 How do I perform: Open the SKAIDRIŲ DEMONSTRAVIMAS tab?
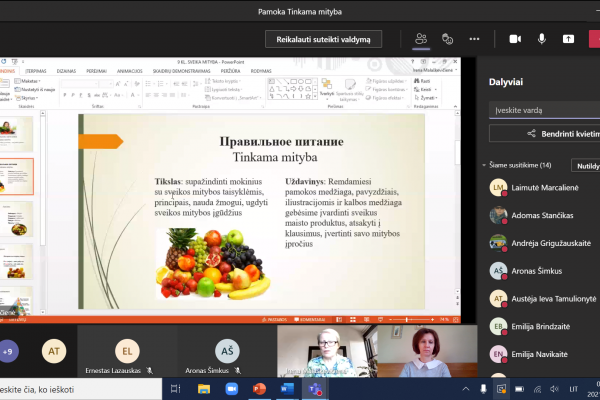[x=181, y=71]
